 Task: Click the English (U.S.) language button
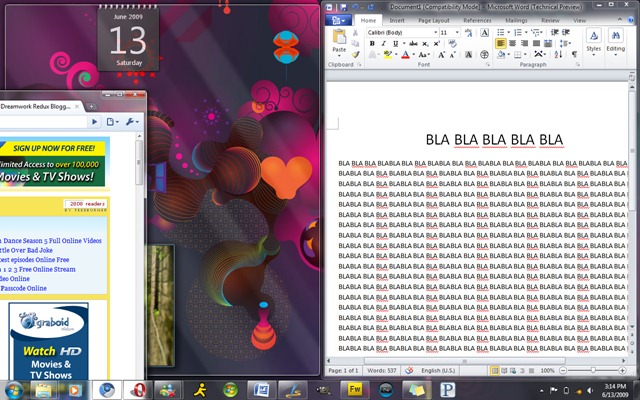coord(438,371)
